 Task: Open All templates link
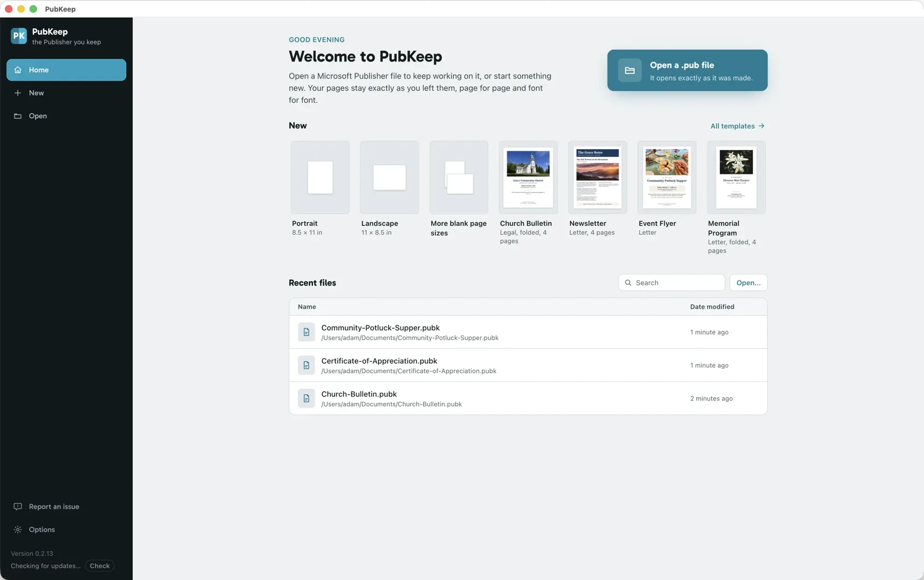[737, 126]
